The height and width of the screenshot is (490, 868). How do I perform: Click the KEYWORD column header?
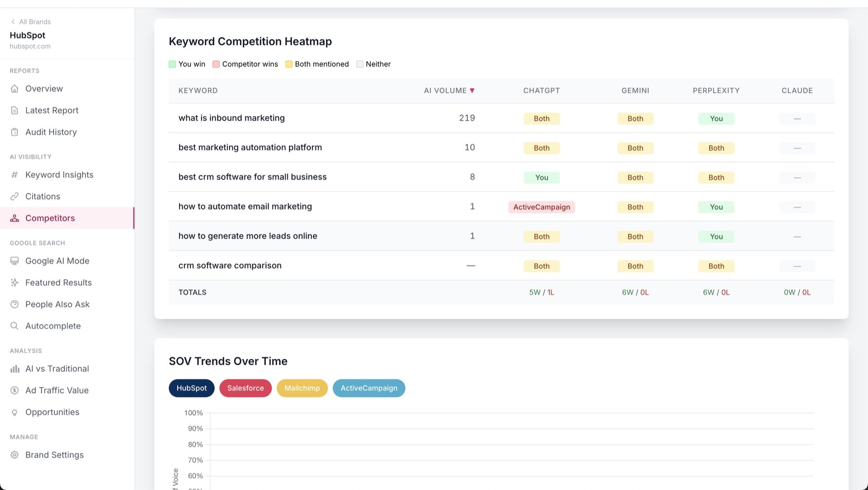[x=198, y=90]
